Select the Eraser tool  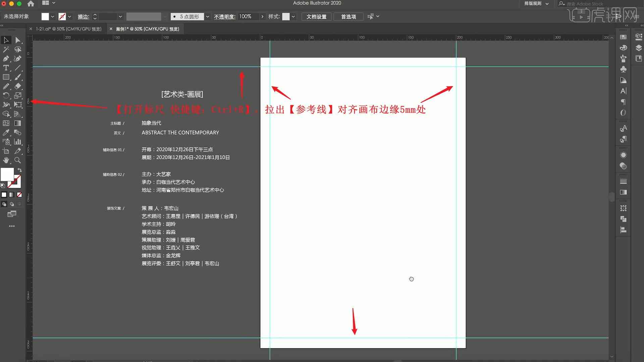point(18,86)
